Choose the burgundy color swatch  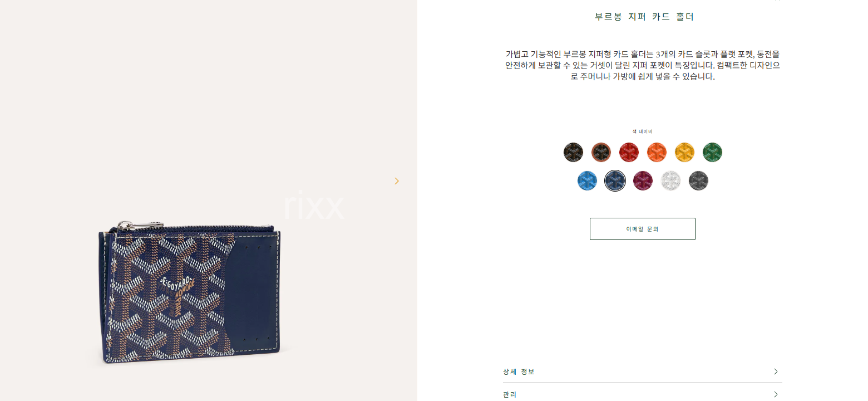point(643,180)
